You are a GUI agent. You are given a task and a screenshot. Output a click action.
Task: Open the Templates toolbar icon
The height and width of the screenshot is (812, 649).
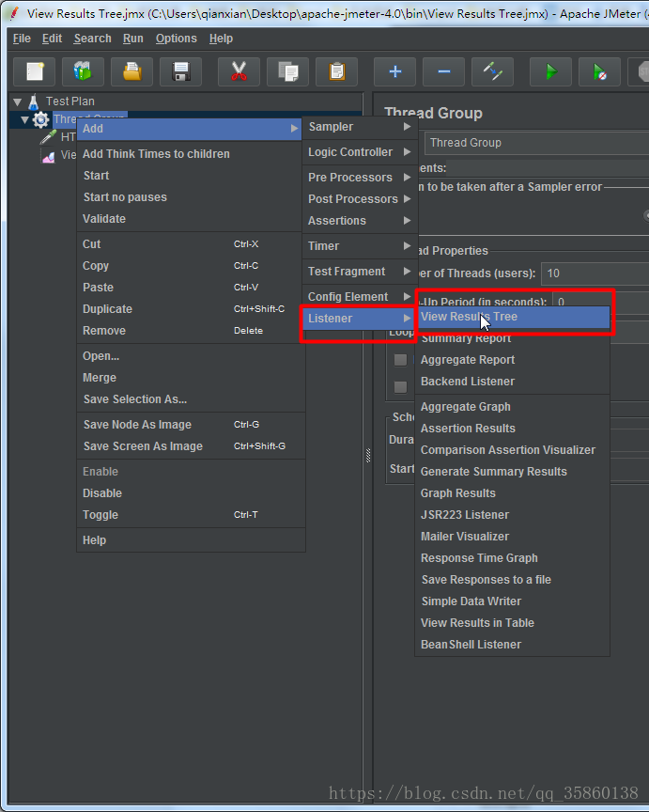pyautogui.click(x=83, y=71)
